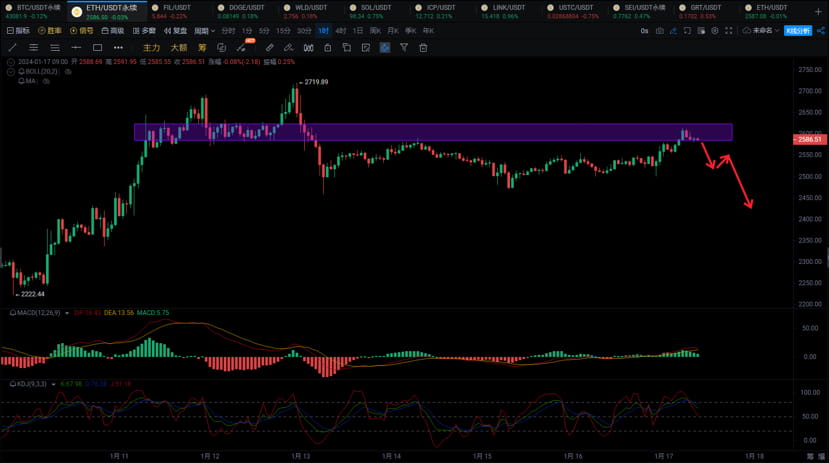Image resolution: width=829 pixels, height=463 pixels.
Task: Click the screenshot crop frame icon
Action: pyautogui.click(x=687, y=31)
